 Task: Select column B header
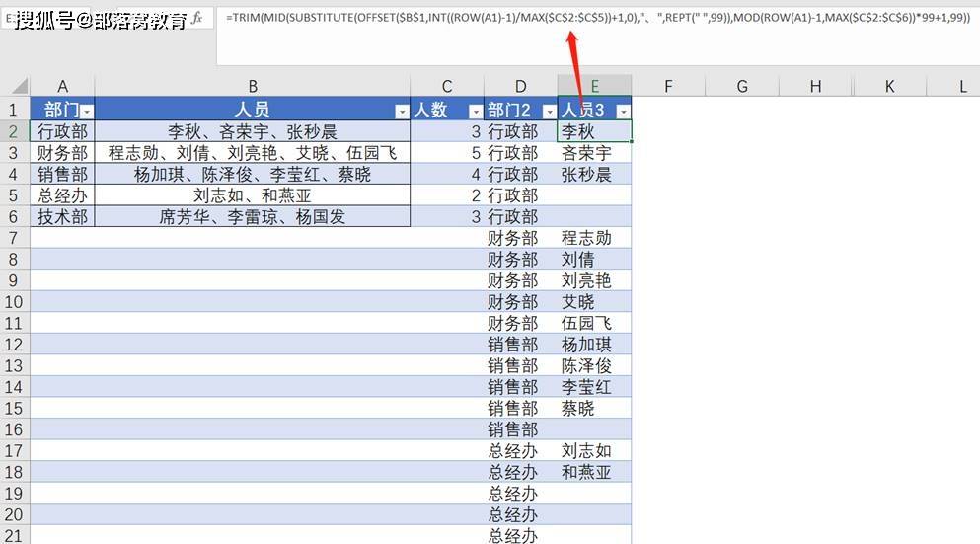coord(252,87)
